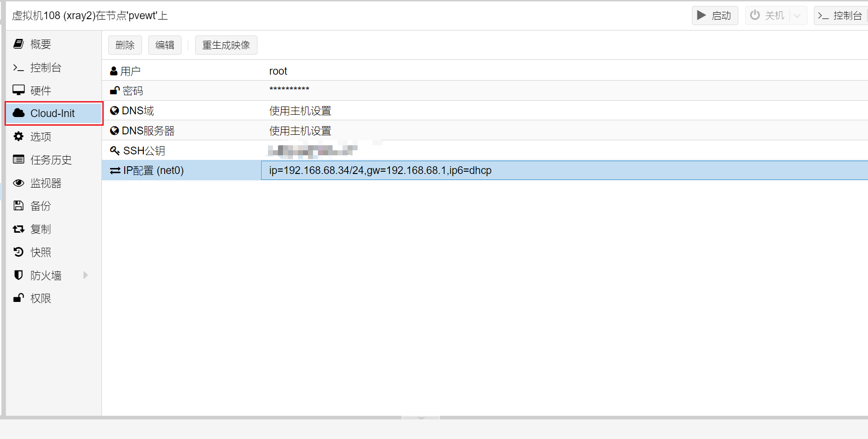
Task: Select the blurred SSH公钥 value
Action: click(x=312, y=150)
